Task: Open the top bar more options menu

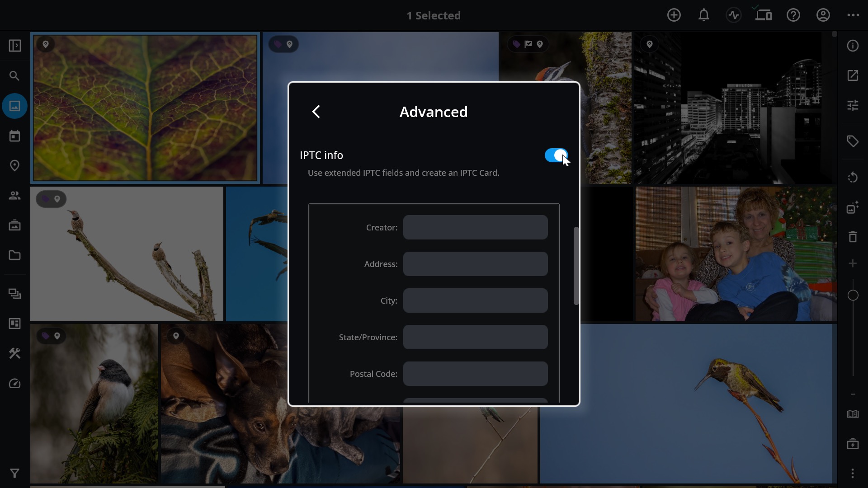Action: 853,15
